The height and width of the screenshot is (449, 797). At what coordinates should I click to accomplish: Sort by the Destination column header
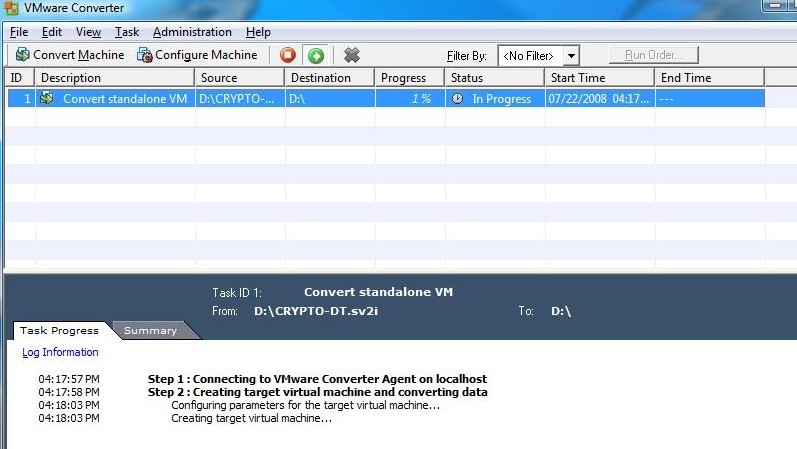pyautogui.click(x=330, y=78)
